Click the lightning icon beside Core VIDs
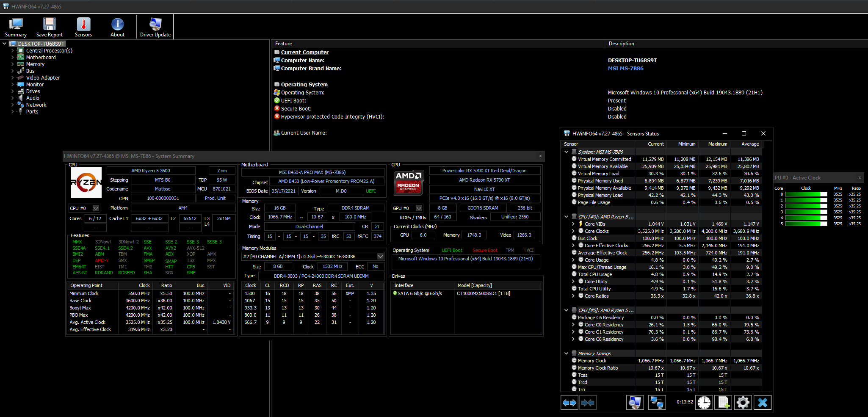 581,224
